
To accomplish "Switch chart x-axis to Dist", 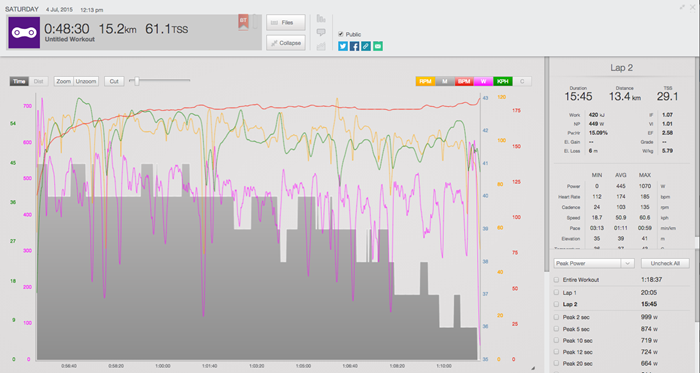I will (38, 81).
